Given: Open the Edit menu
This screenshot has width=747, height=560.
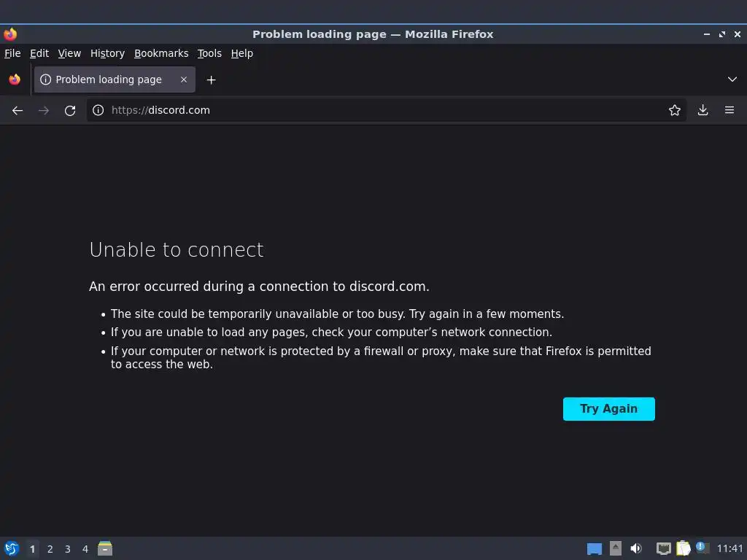Looking at the screenshot, I should pyautogui.click(x=39, y=53).
